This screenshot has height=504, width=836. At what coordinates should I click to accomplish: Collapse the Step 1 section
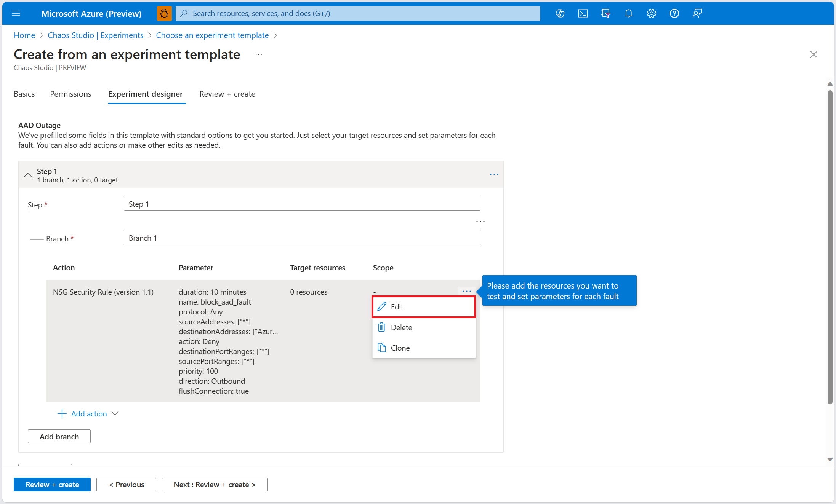(x=27, y=174)
